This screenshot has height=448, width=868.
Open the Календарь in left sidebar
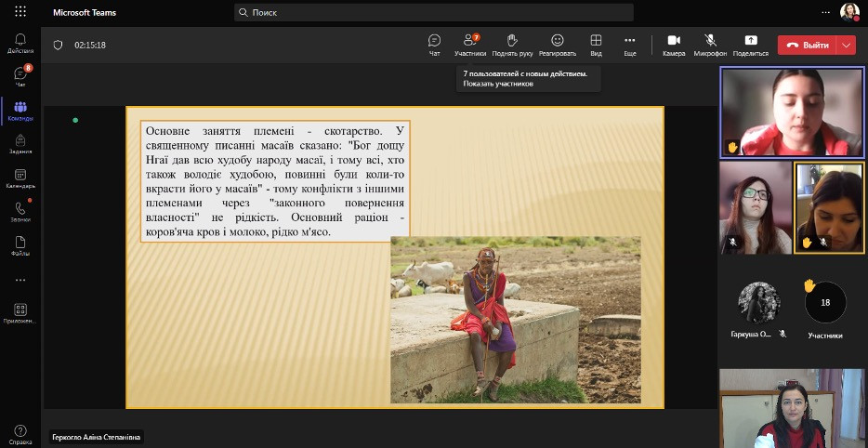click(x=20, y=178)
